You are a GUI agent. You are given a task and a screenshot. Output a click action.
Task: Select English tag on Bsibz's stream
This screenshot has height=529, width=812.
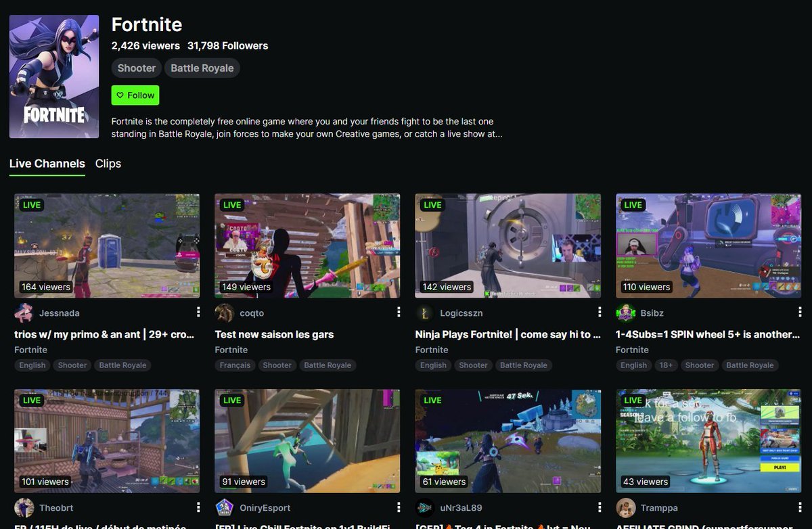click(634, 365)
